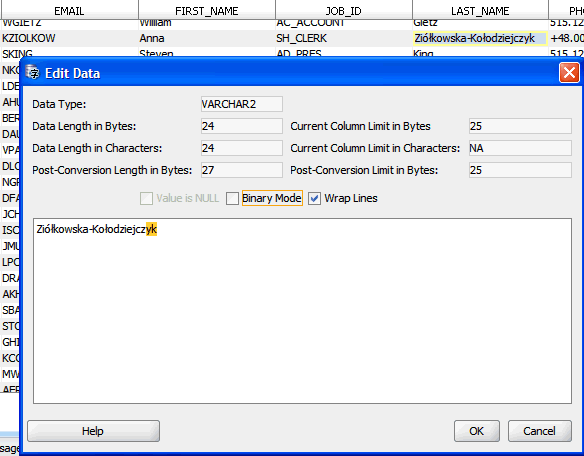Click inside the data value text area
Viewport: 584px width, 456px height.
click(x=302, y=311)
